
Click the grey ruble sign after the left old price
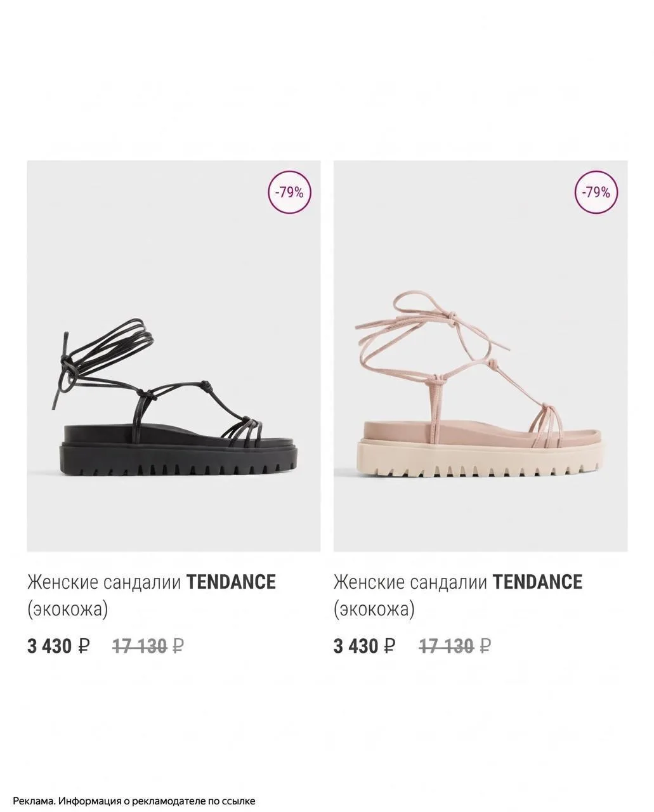[178, 646]
